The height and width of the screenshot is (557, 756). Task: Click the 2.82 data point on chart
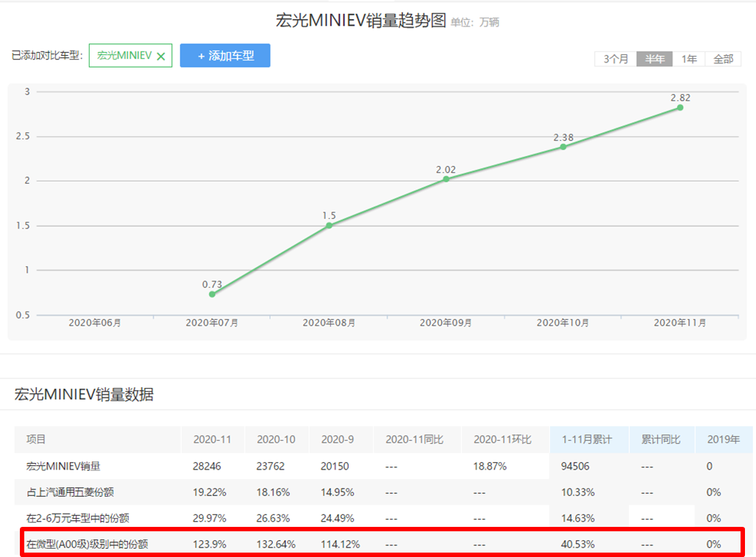click(x=680, y=107)
